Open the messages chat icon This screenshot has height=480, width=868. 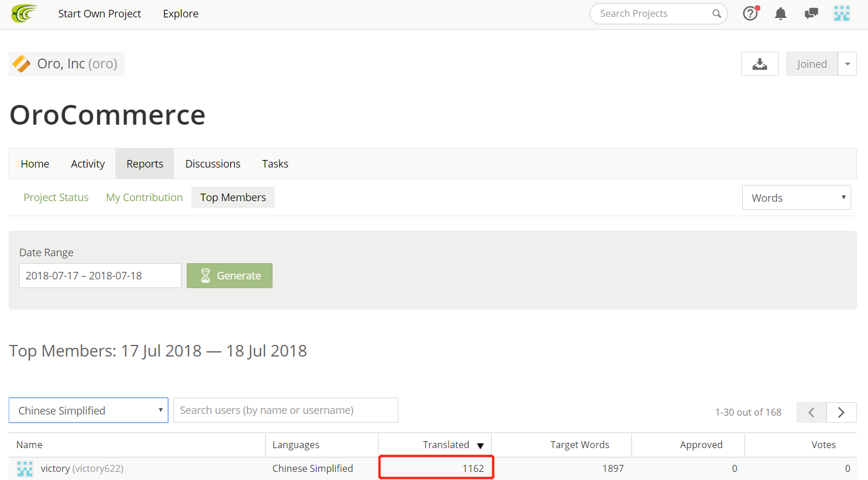811,13
